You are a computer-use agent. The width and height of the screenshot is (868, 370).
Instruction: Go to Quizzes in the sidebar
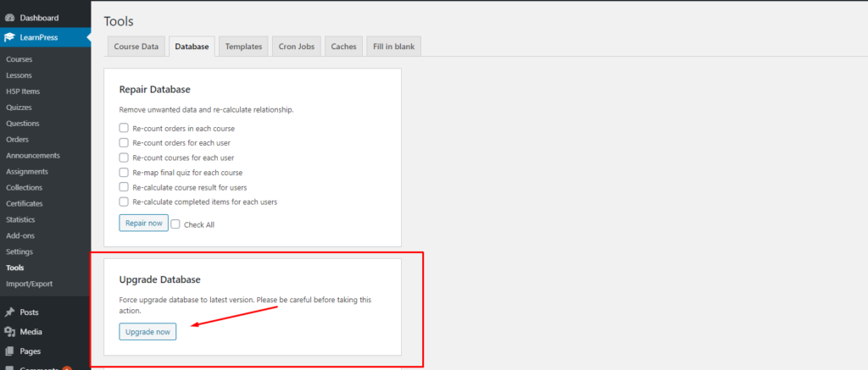19,108
